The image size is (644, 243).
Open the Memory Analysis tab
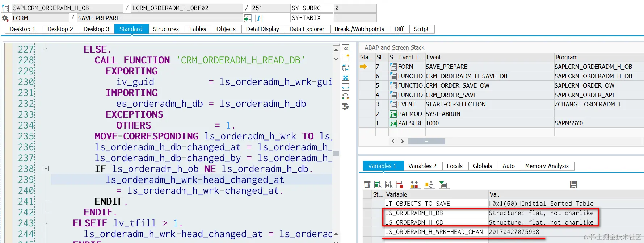[x=547, y=166]
